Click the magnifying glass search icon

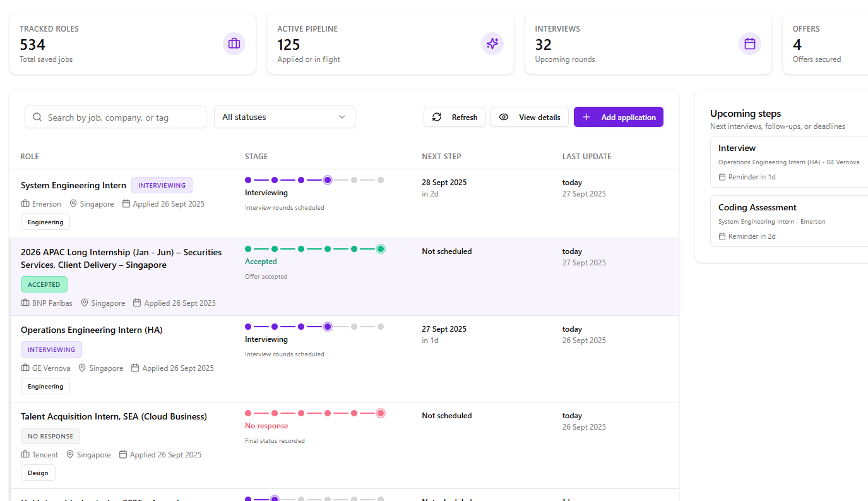[37, 117]
